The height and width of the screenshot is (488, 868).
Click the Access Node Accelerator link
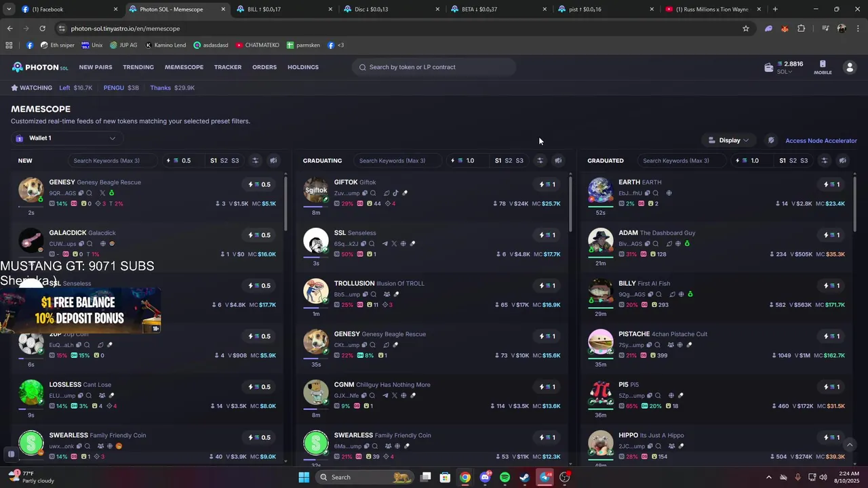821,141
